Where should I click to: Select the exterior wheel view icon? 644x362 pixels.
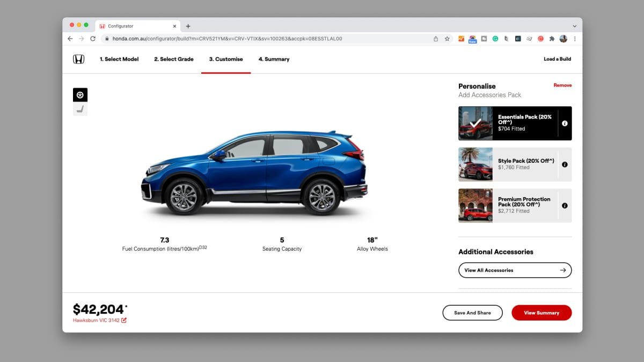[x=80, y=95]
